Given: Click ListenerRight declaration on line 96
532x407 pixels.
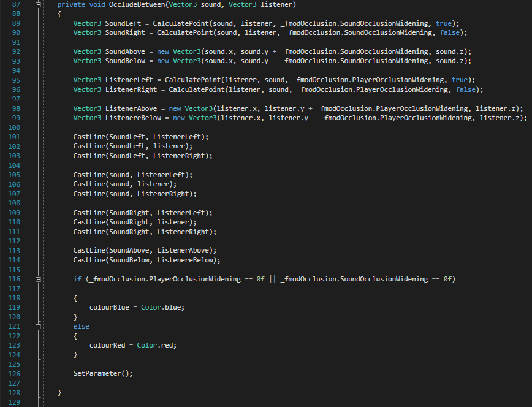Looking at the screenshot, I should [131, 89].
